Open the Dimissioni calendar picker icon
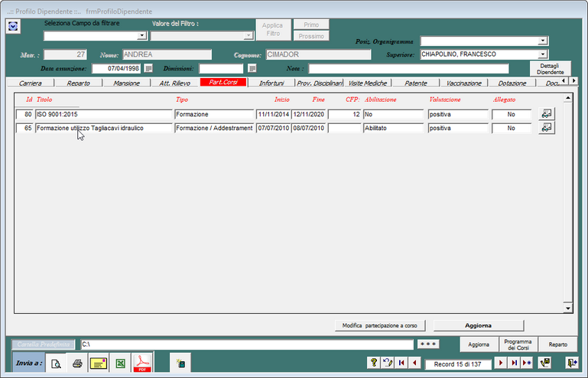This screenshot has width=588, height=378. (x=252, y=68)
